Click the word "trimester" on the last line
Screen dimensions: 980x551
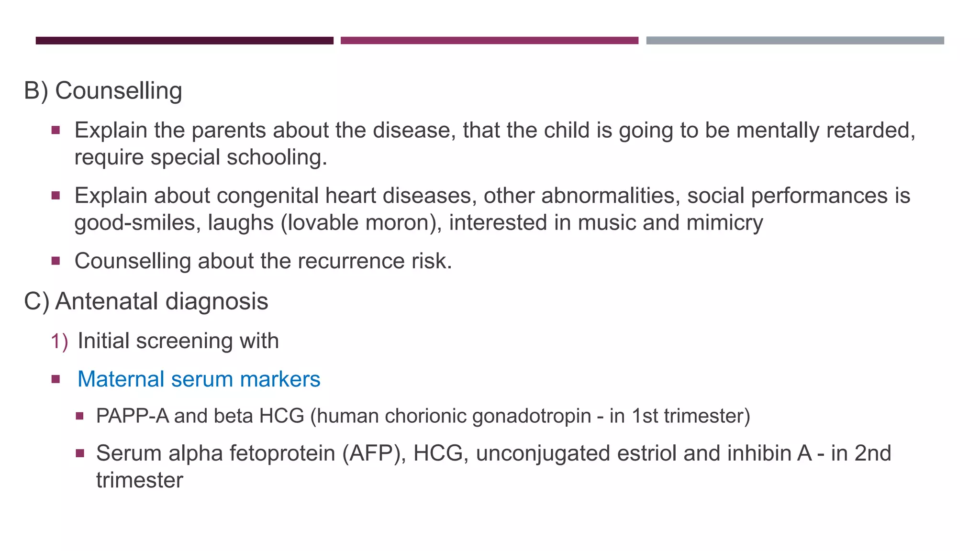[139, 480]
